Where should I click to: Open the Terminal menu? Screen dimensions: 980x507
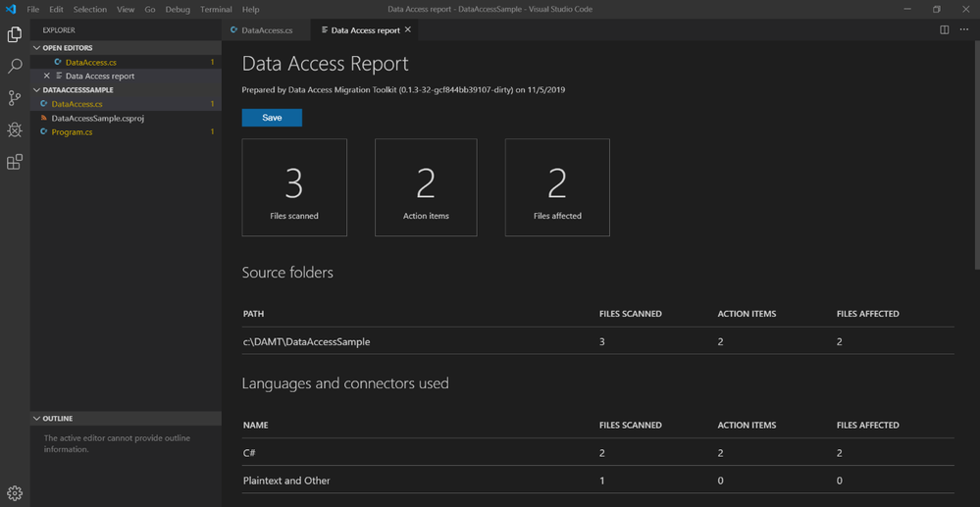pos(216,10)
